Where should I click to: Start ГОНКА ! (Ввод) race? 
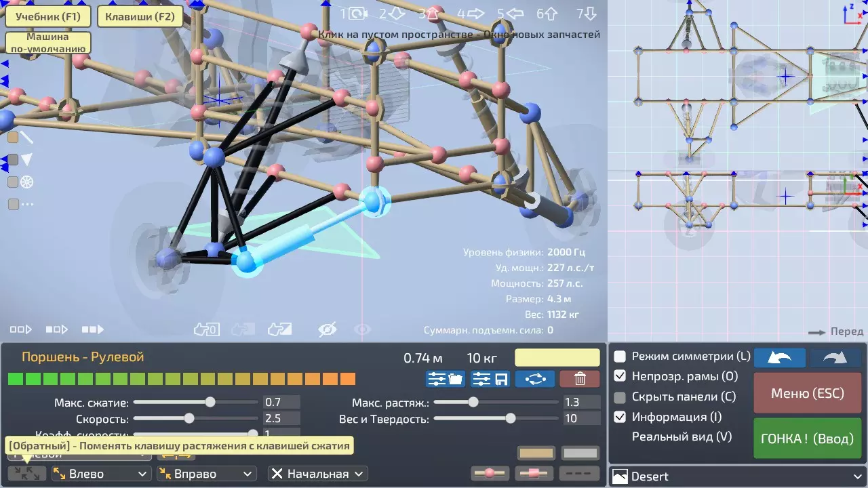coord(808,439)
